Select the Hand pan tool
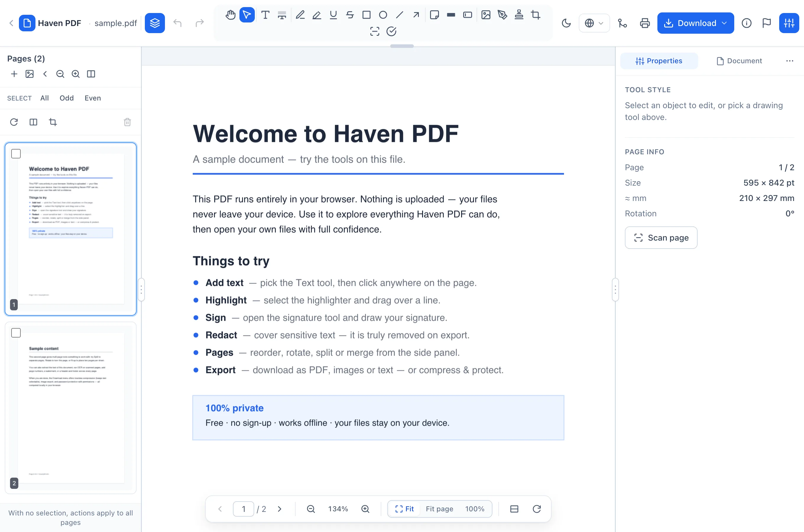The image size is (804, 532). (230, 15)
